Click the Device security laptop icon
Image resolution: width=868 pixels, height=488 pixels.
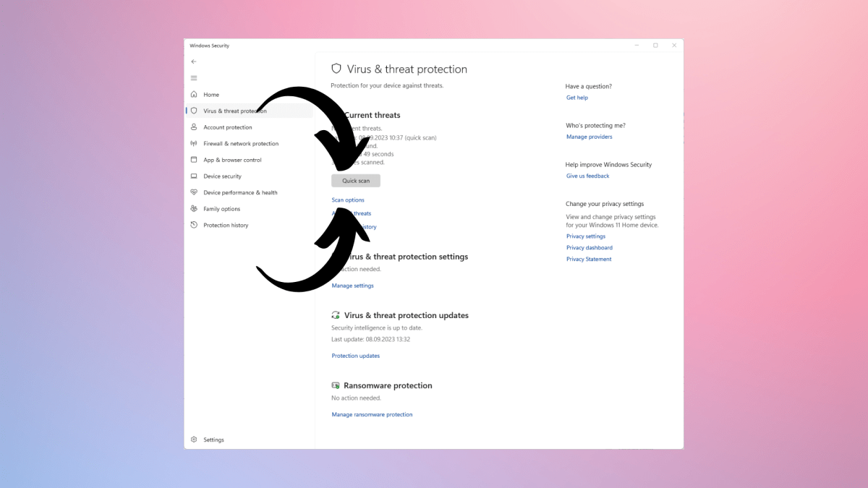(194, 176)
